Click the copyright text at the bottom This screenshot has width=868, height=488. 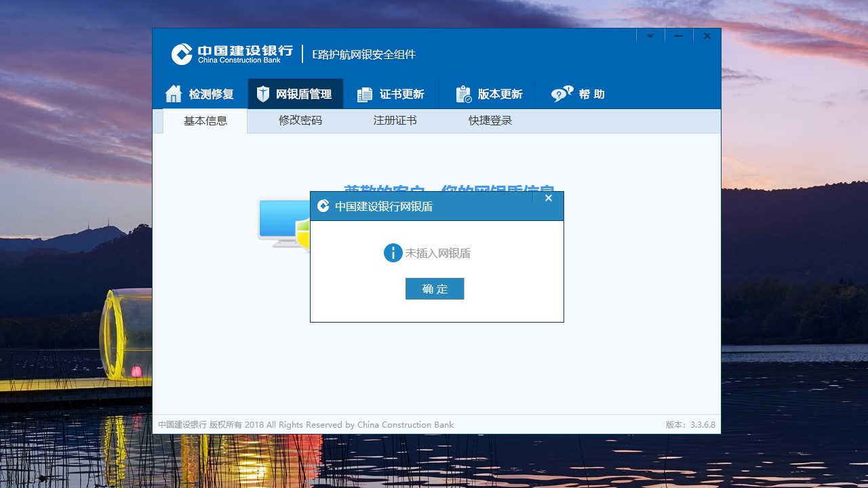click(x=305, y=424)
